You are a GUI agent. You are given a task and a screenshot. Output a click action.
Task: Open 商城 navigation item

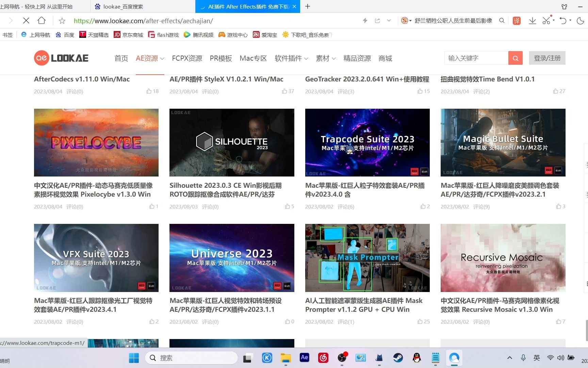tap(385, 58)
